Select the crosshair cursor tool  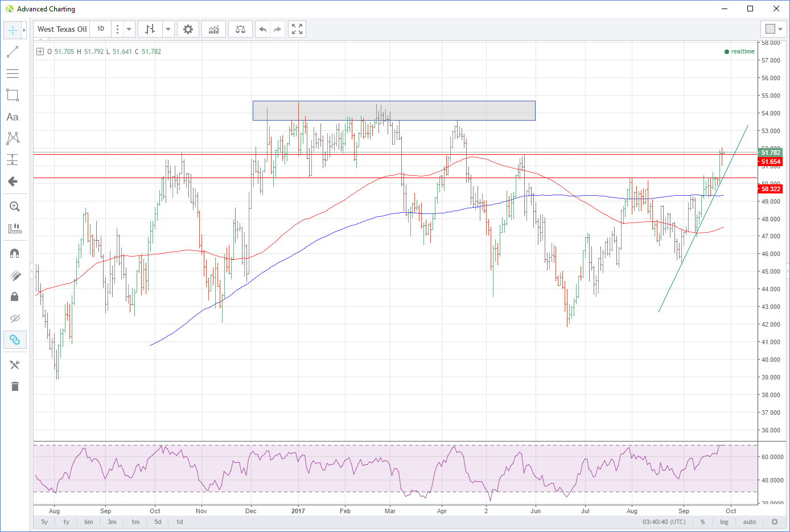pos(13,30)
